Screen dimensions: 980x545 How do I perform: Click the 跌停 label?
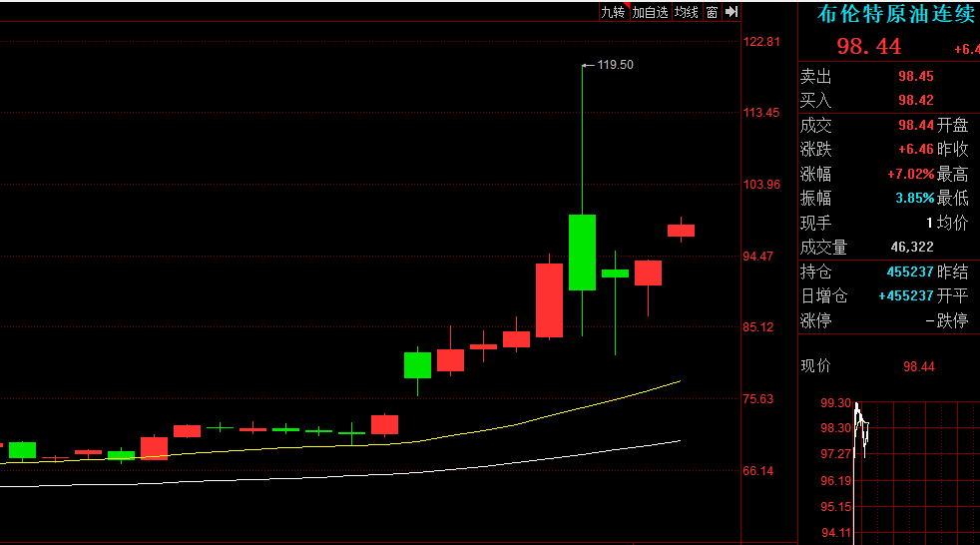tap(952, 320)
